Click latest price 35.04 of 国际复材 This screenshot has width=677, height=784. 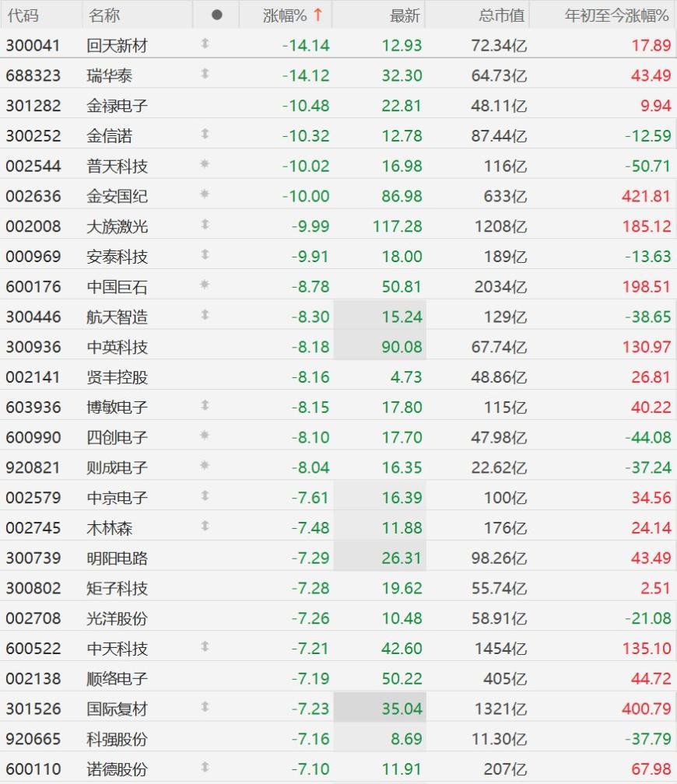pyautogui.click(x=402, y=709)
